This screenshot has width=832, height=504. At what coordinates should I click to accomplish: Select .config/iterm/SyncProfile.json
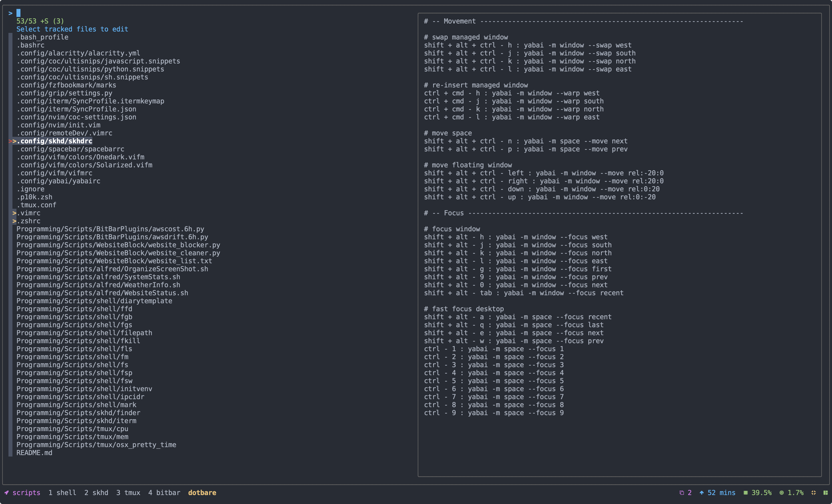tap(76, 109)
